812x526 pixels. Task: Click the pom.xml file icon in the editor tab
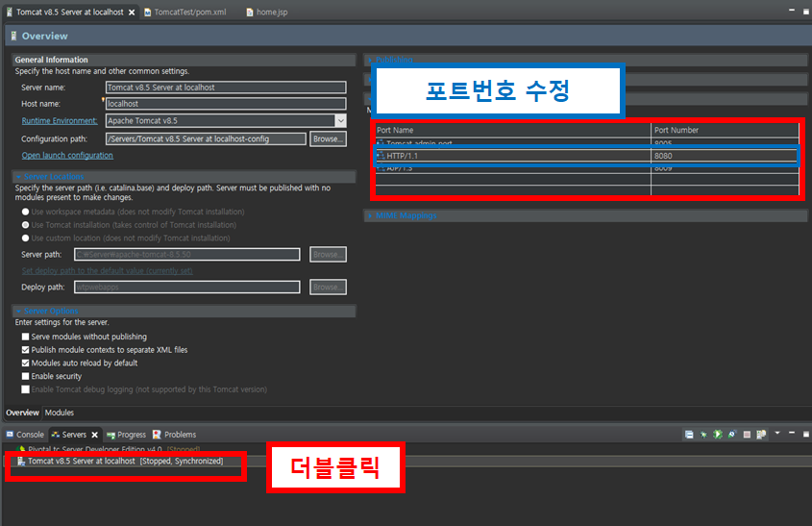148,12
